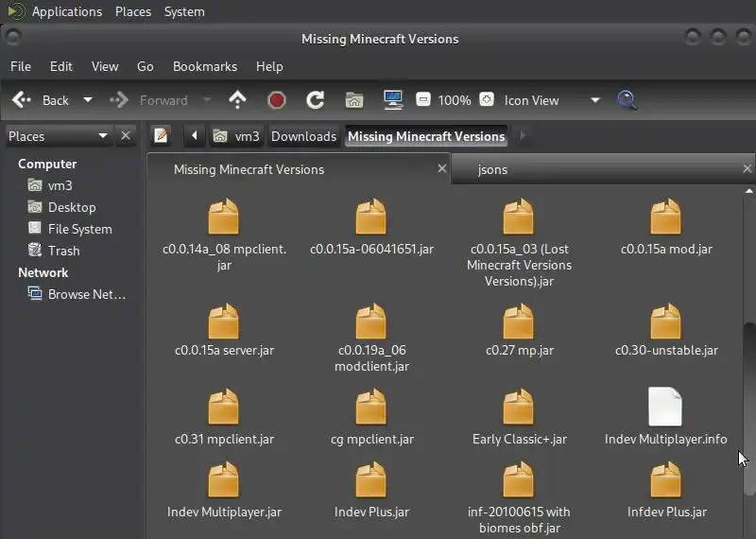
Task: Select the Indev Multiplayer.info document icon
Action: point(665,407)
